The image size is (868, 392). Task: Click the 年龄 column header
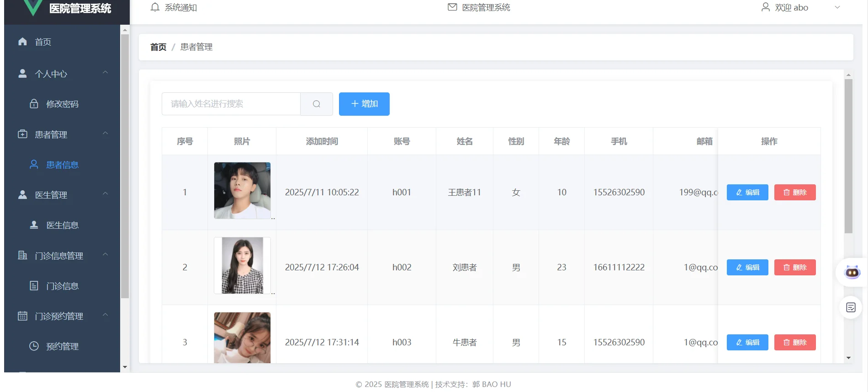pos(562,141)
